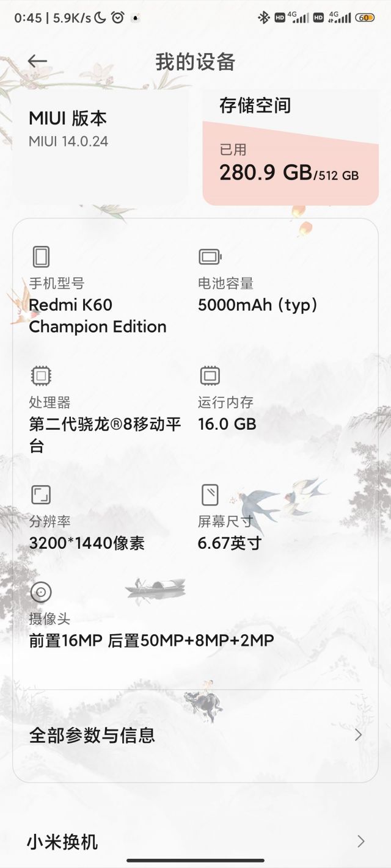Select the battery capacity icon
Screen dimensions: 391x868
click(x=210, y=256)
